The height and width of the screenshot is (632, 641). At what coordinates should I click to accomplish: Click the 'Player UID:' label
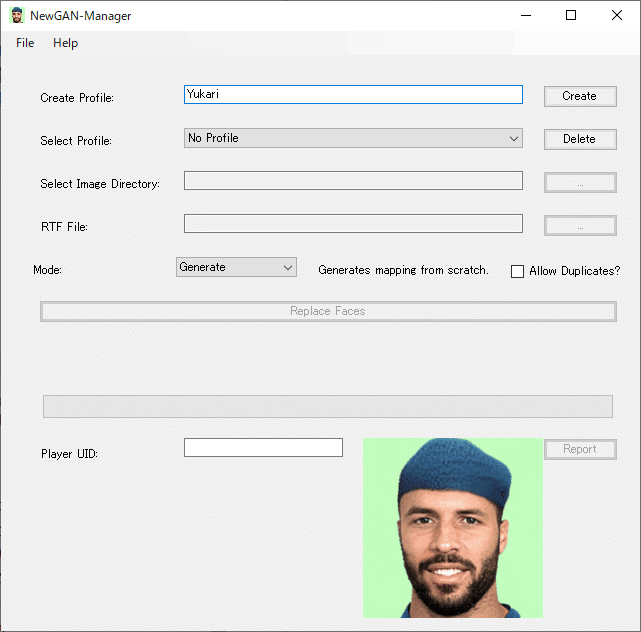coord(69,454)
